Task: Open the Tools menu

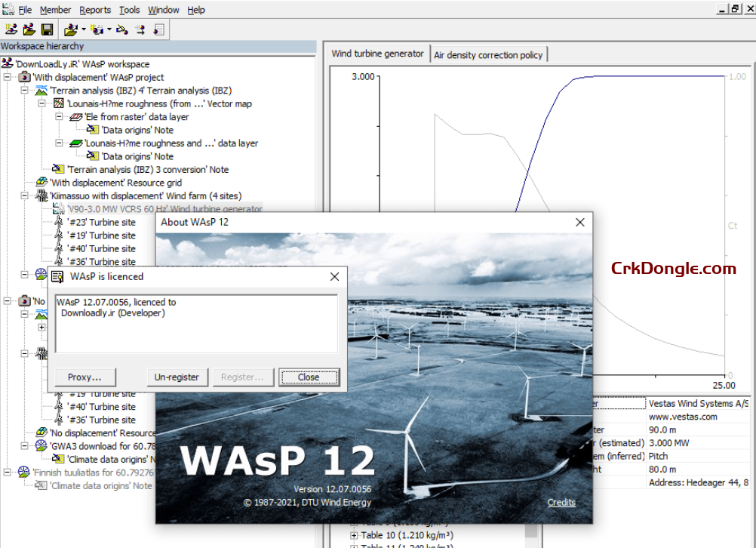Action: [130, 10]
